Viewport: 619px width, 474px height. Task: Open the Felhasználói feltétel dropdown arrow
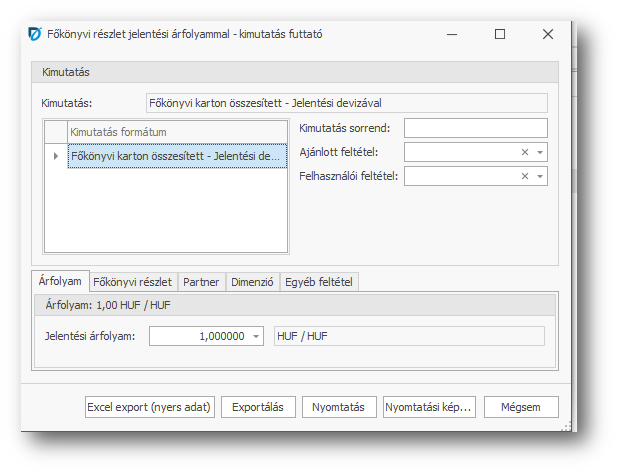540,176
